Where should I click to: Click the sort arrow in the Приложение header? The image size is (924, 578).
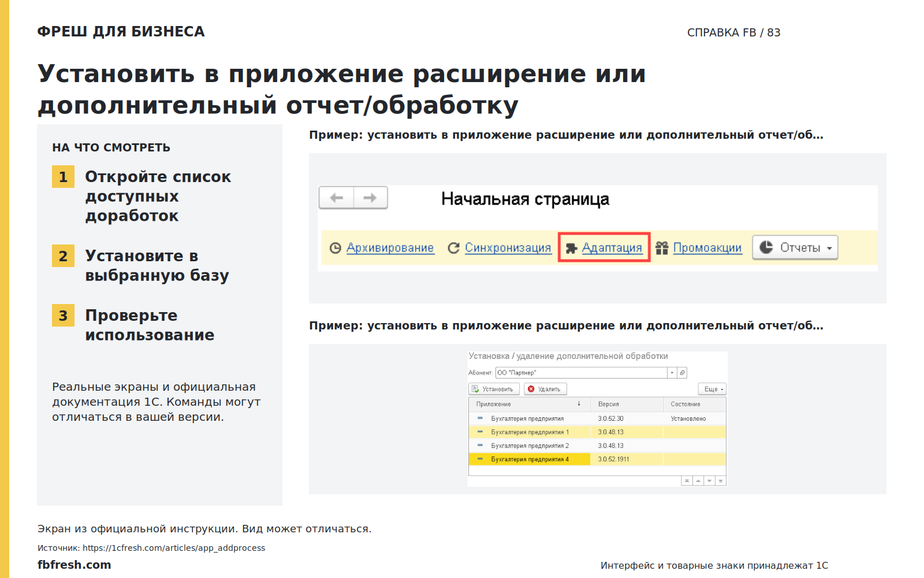[579, 404]
